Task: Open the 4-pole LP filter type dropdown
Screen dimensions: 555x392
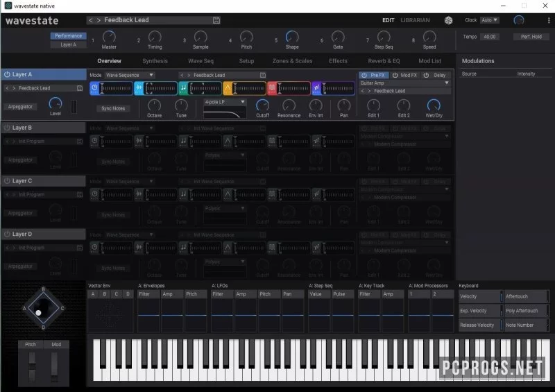Action: (225, 102)
